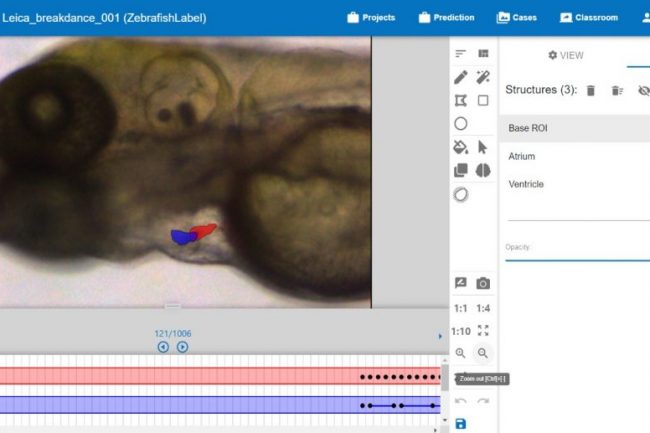650x433 pixels.
Task: Click the sort lines icon in the toolbar
Action: (x=461, y=53)
